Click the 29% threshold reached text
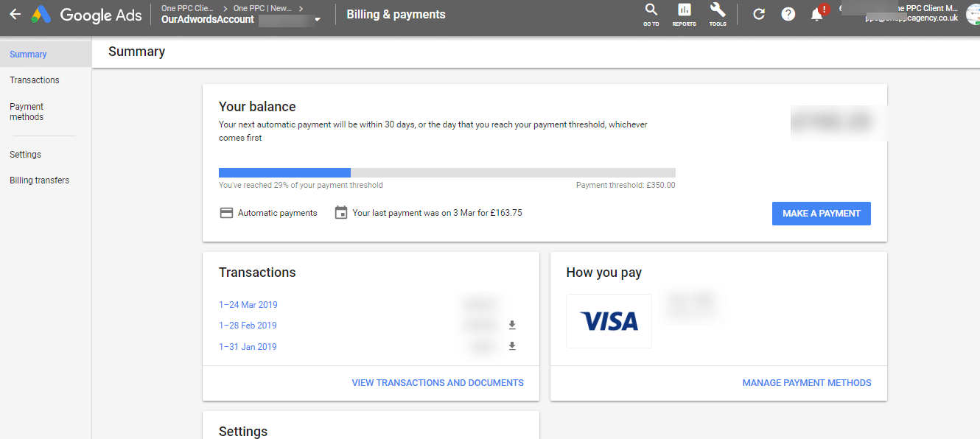Viewport: 980px width, 439px height. pyautogui.click(x=301, y=186)
